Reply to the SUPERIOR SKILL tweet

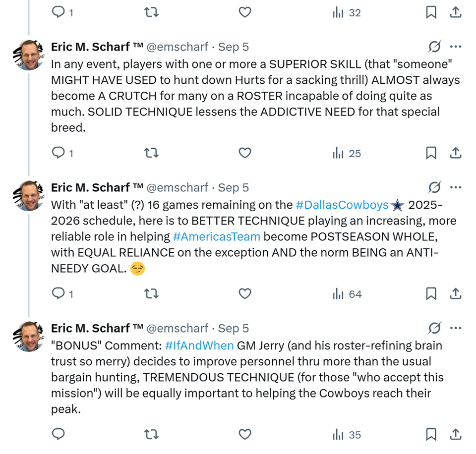(59, 153)
